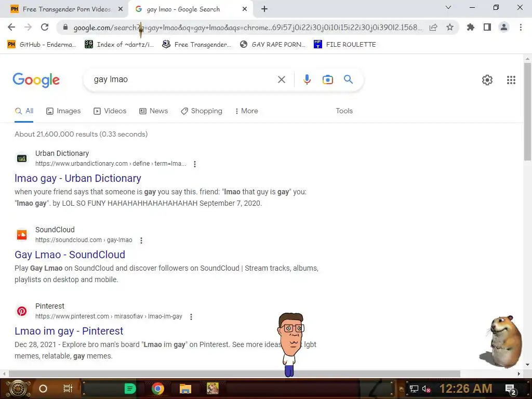Open Cortana circle on the taskbar
Viewport: 532px width, 399px height.
click(x=43, y=389)
